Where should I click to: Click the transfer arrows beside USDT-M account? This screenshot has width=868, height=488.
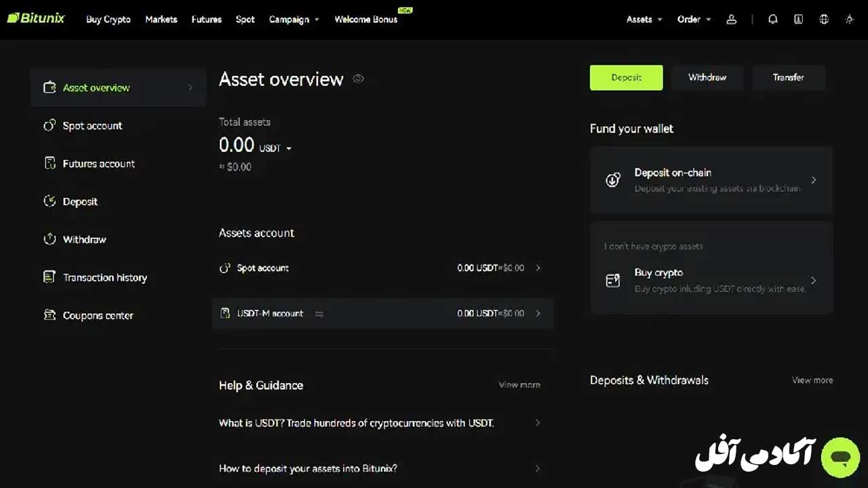coord(319,314)
